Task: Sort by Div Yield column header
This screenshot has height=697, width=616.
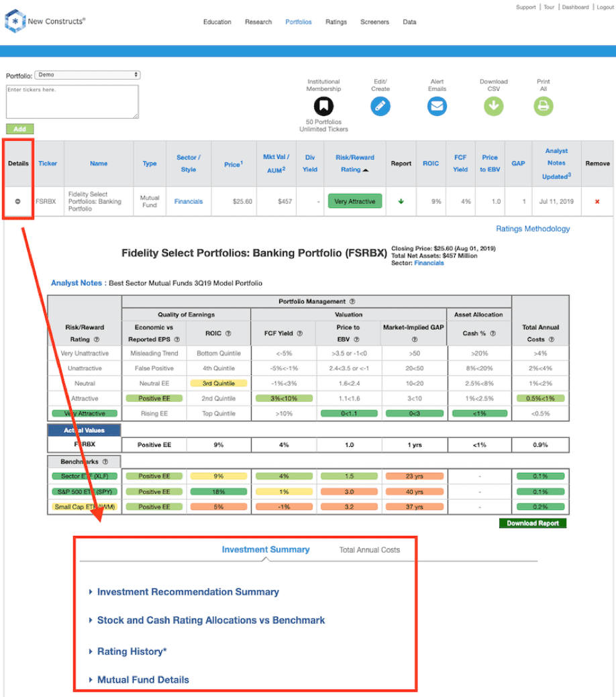Action: (x=310, y=164)
